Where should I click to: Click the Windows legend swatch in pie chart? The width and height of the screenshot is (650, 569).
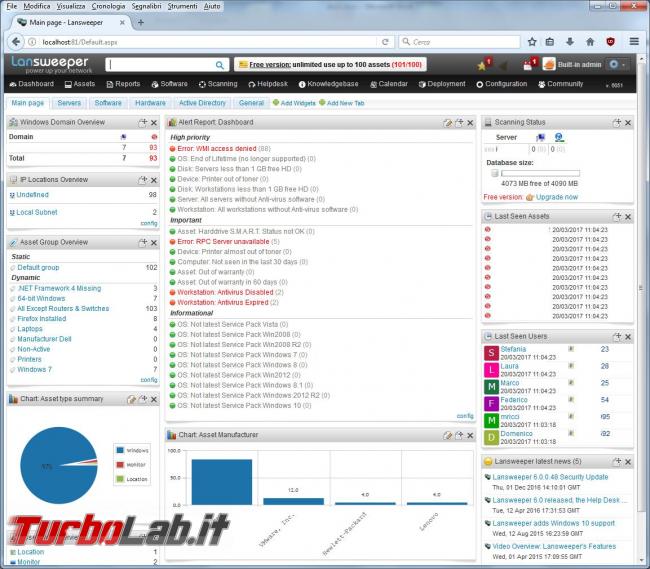coord(120,450)
